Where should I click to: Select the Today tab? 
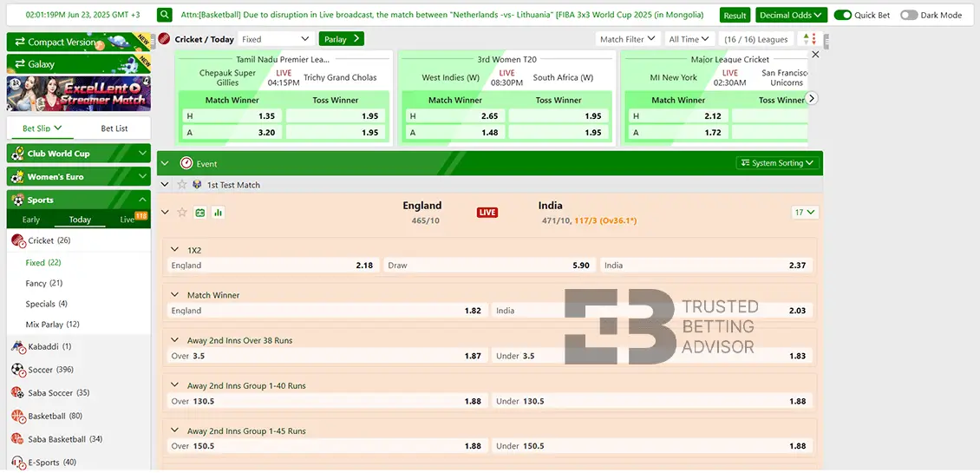click(80, 220)
